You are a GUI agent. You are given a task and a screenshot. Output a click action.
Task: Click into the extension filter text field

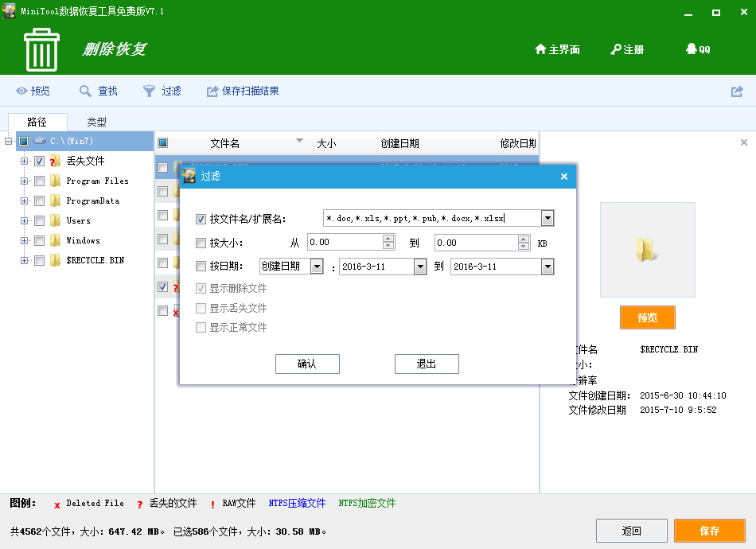[x=432, y=218]
